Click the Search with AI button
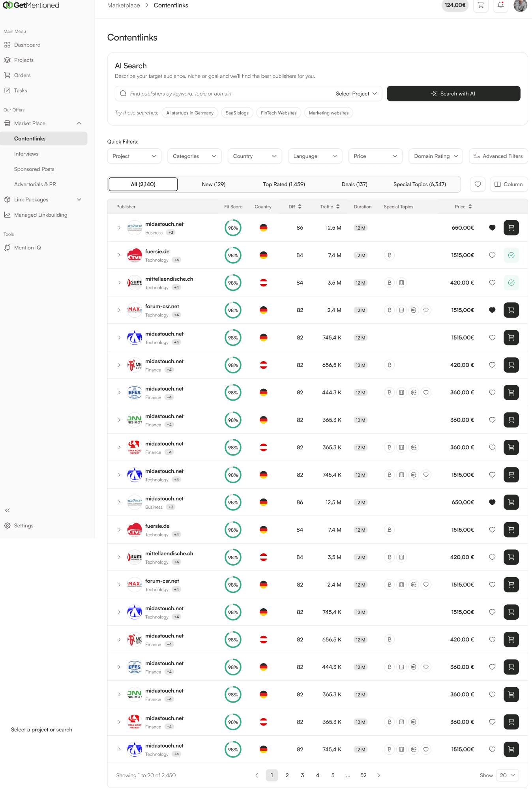The height and width of the screenshot is (791, 532). coord(453,94)
